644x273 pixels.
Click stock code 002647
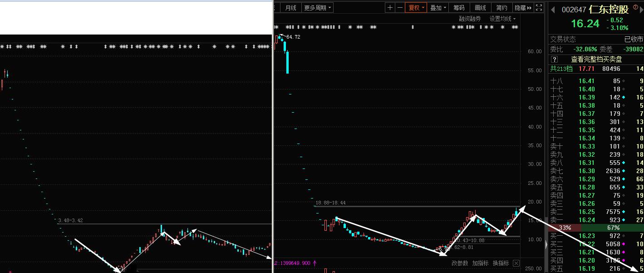[x=574, y=10]
